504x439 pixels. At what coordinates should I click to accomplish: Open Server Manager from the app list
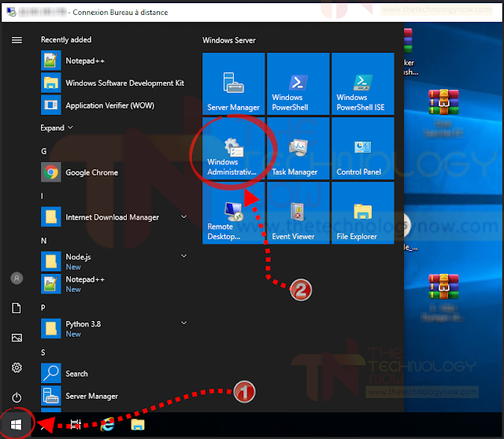(114, 396)
